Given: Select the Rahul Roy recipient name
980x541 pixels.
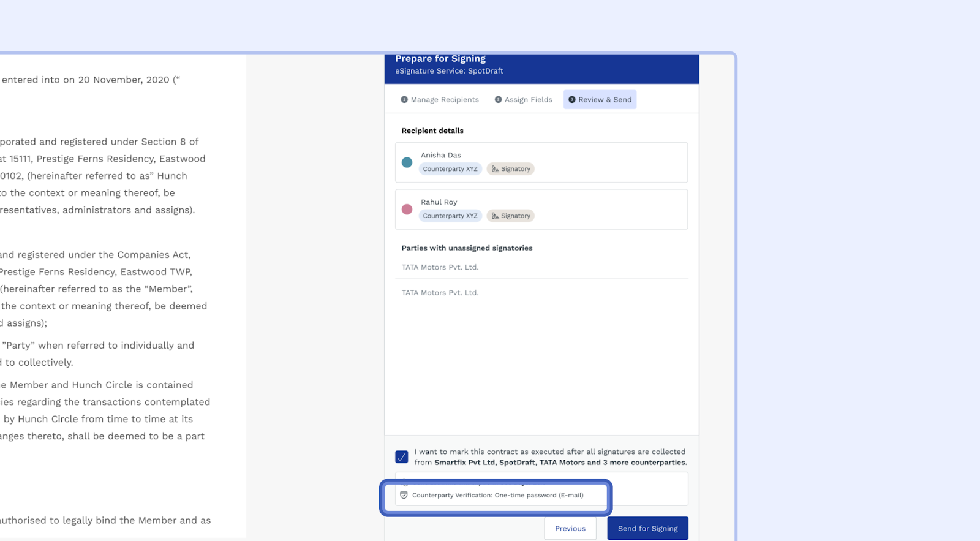Looking at the screenshot, I should [x=439, y=202].
